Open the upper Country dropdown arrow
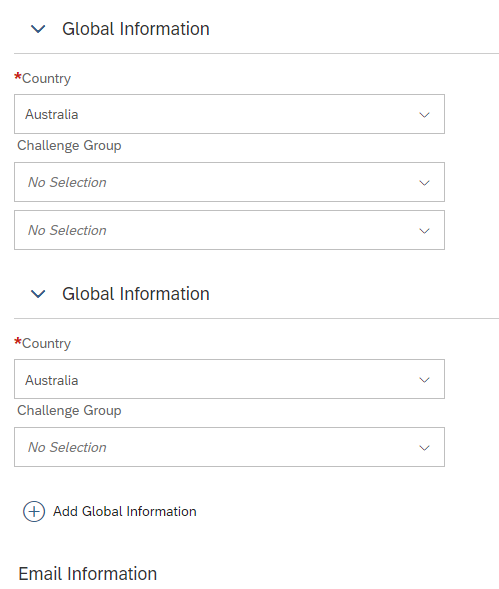 (x=424, y=115)
